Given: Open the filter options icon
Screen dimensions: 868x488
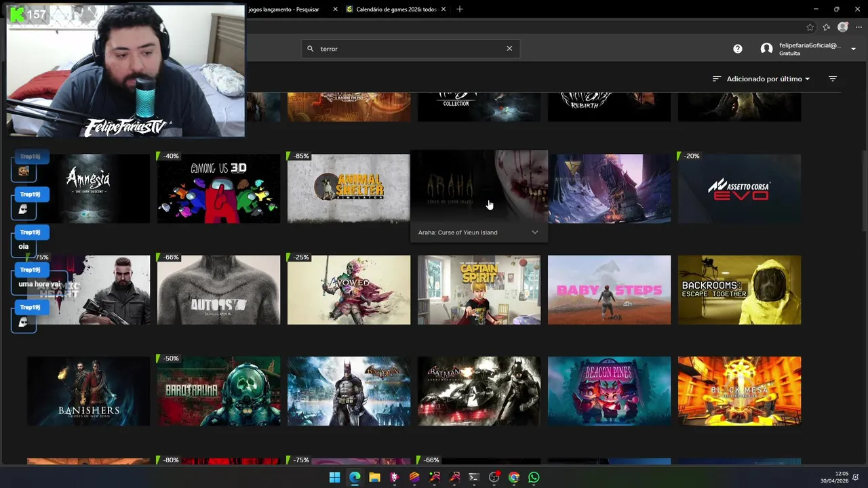Looking at the screenshot, I should 833,79.
